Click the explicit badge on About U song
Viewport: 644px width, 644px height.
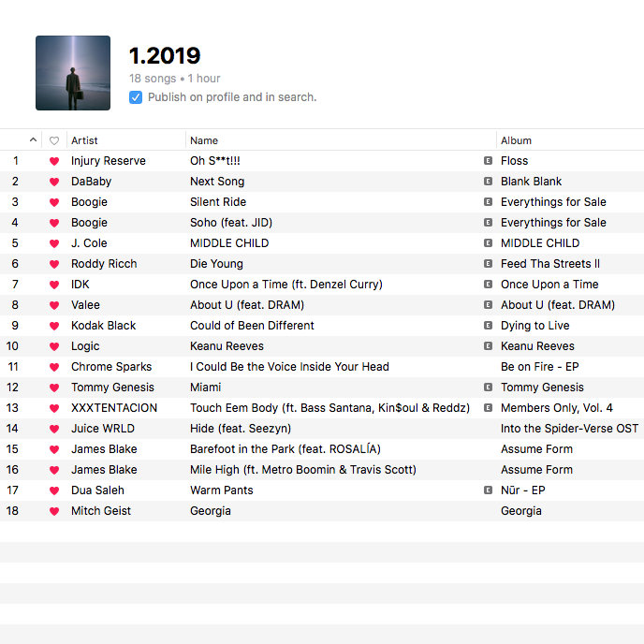(488, 305)
